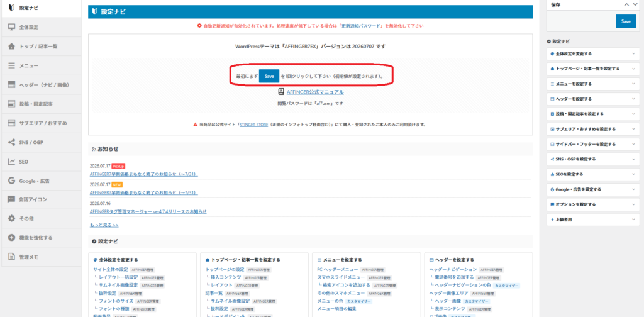The image size is (644, 317).
Task: Click the down arrow in 保存 panel header
Action: coord(635,4)
